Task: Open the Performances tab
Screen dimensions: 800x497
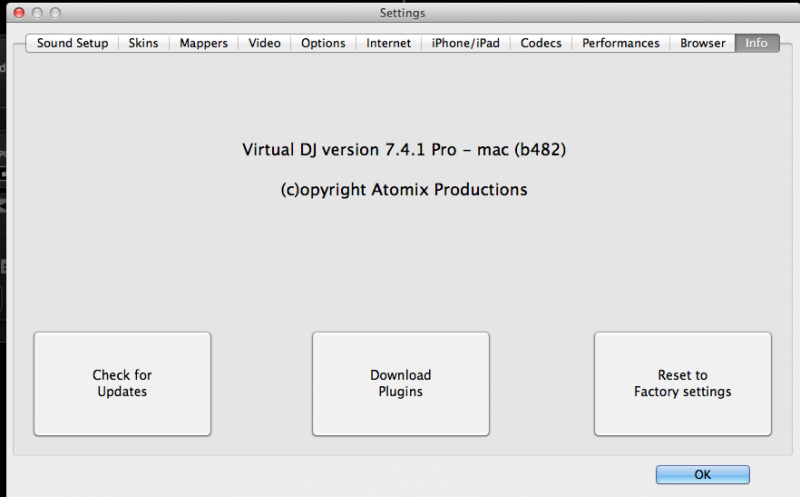Action: pos(621,43)
